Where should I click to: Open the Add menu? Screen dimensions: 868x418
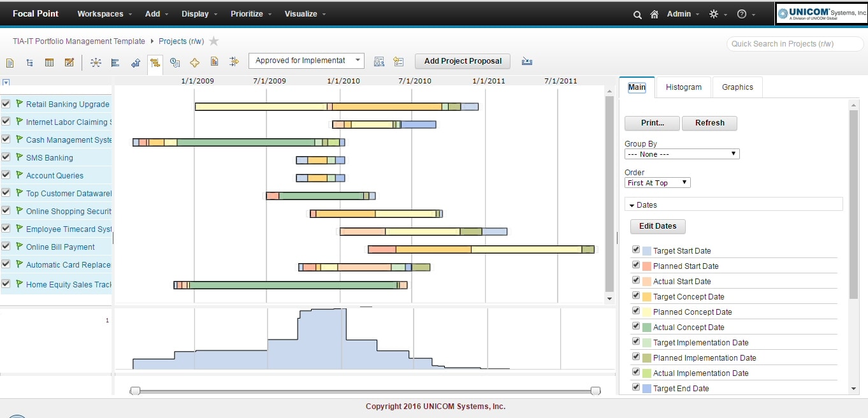point(157,14)
